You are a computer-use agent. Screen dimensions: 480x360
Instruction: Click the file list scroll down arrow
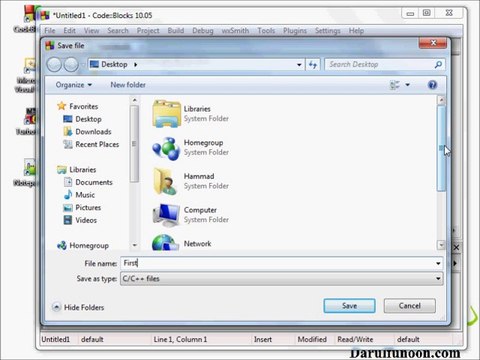[441, 245]
